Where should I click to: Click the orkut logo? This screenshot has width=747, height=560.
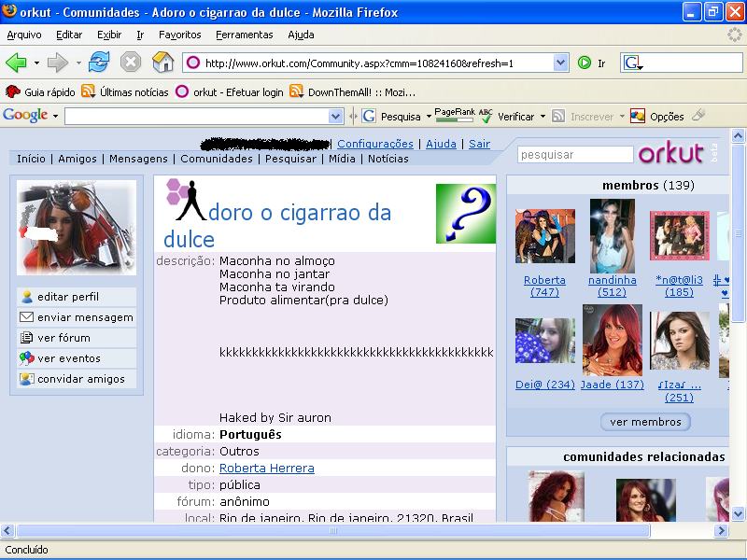670,153
